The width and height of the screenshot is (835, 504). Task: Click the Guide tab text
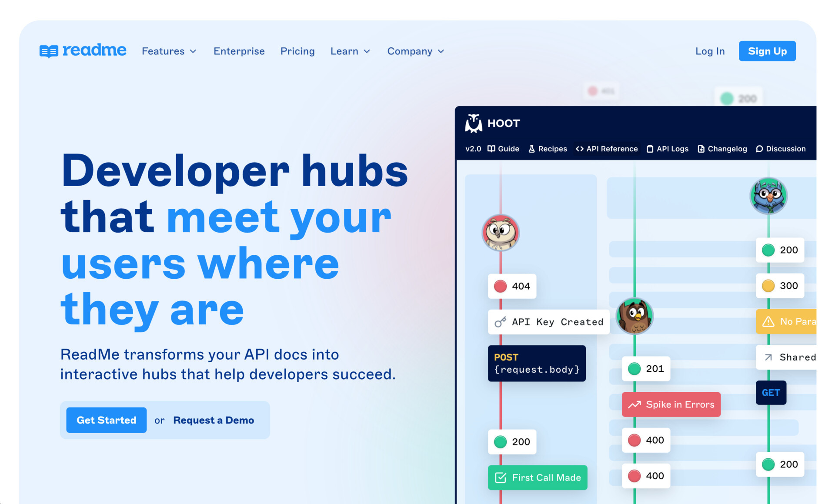click(508, 149)
